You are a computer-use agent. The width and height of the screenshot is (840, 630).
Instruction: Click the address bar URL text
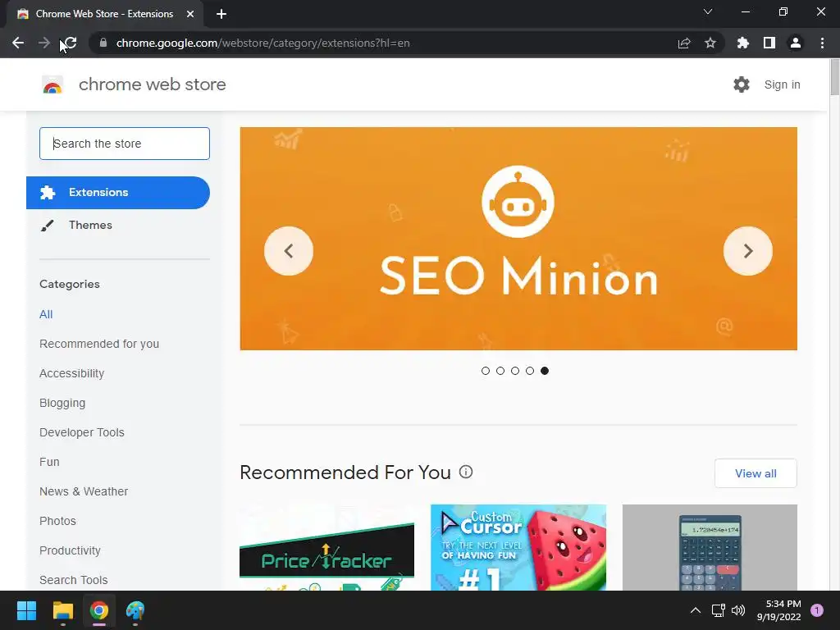point(263,43)
